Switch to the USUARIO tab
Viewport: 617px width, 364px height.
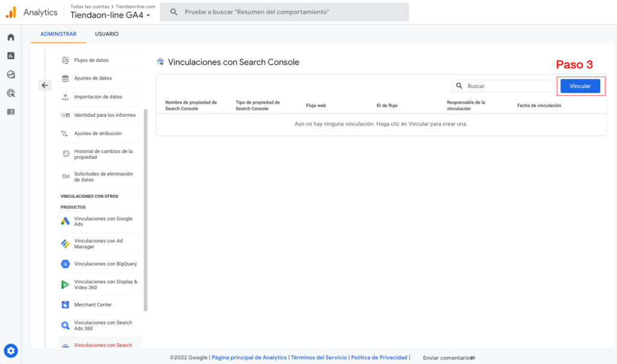pyautogui.click(x=107, y=34)
